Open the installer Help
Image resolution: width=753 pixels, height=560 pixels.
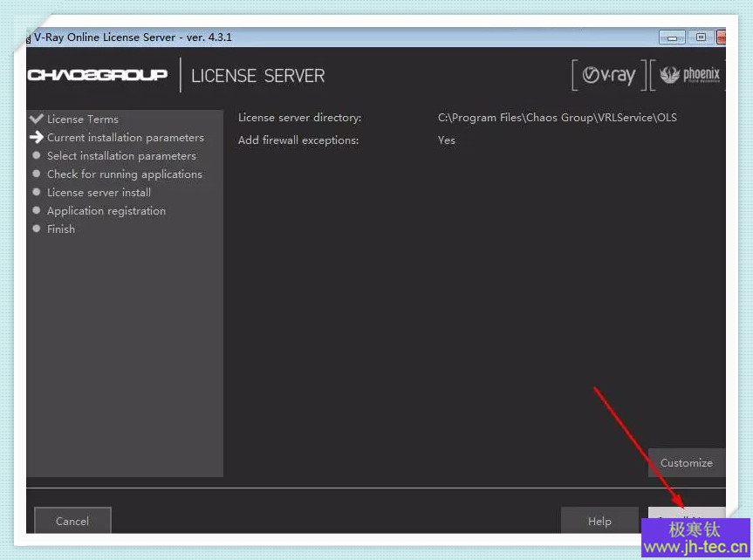599,521
